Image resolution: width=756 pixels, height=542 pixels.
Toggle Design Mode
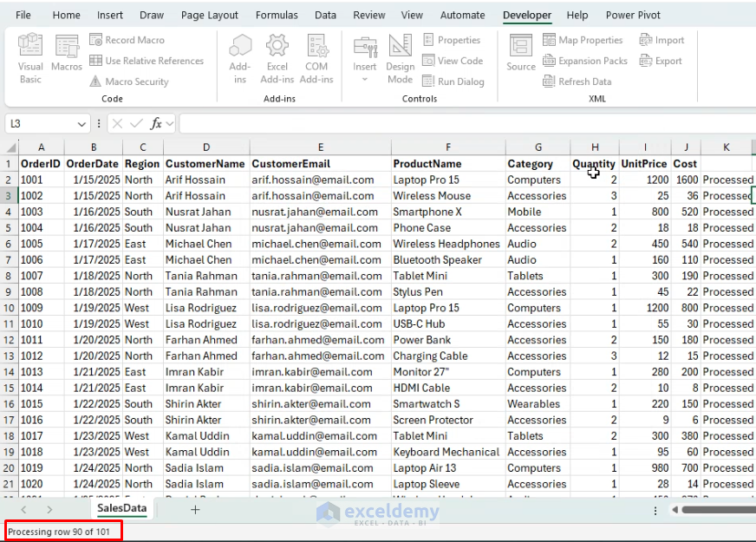[x=400, y=58]
